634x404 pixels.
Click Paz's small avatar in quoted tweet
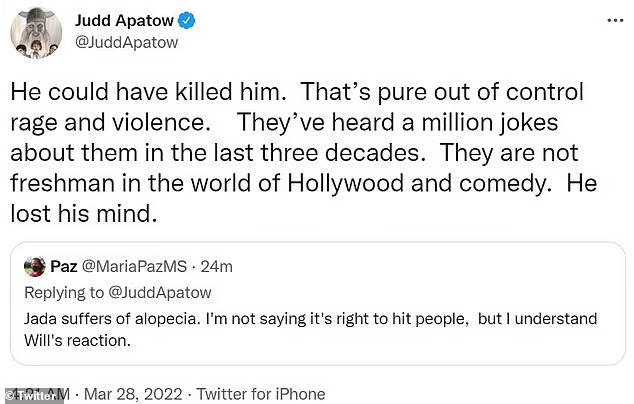[36, 266]
